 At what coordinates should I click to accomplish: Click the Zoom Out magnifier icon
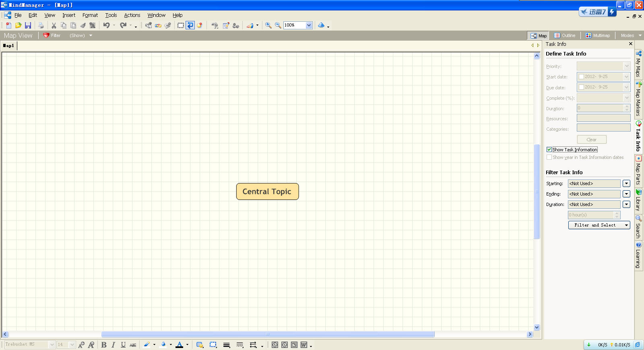pyautogui.click(x=278, y=25)
